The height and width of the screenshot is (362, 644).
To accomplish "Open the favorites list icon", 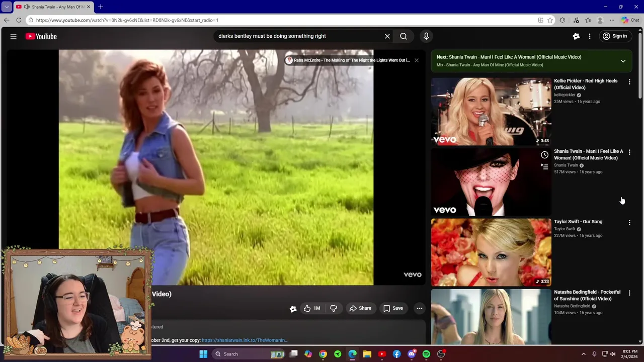I will point(588,20).
